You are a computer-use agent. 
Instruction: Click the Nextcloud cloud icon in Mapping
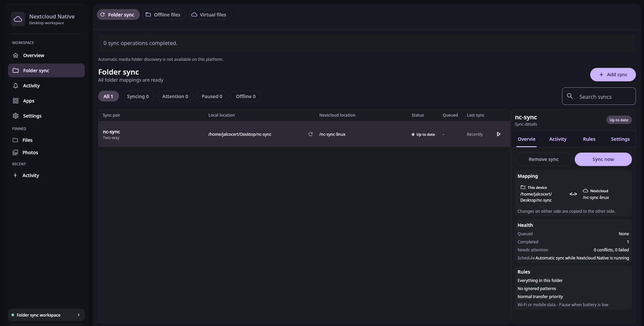coord(585,191)
